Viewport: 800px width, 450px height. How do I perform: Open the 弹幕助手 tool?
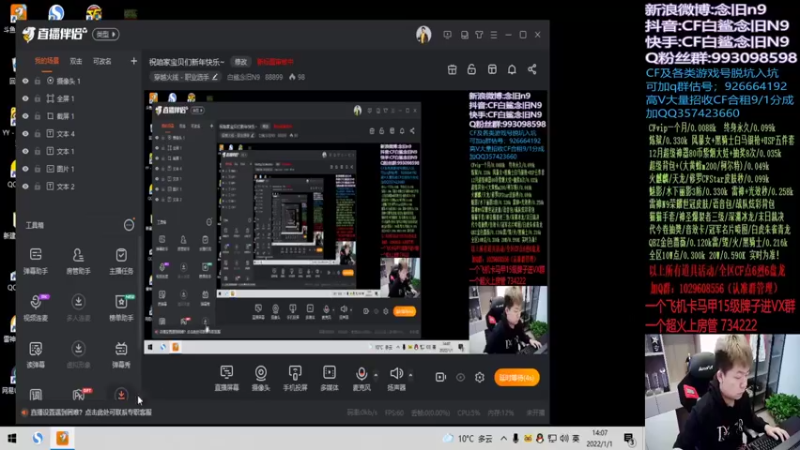click(35, 261)
